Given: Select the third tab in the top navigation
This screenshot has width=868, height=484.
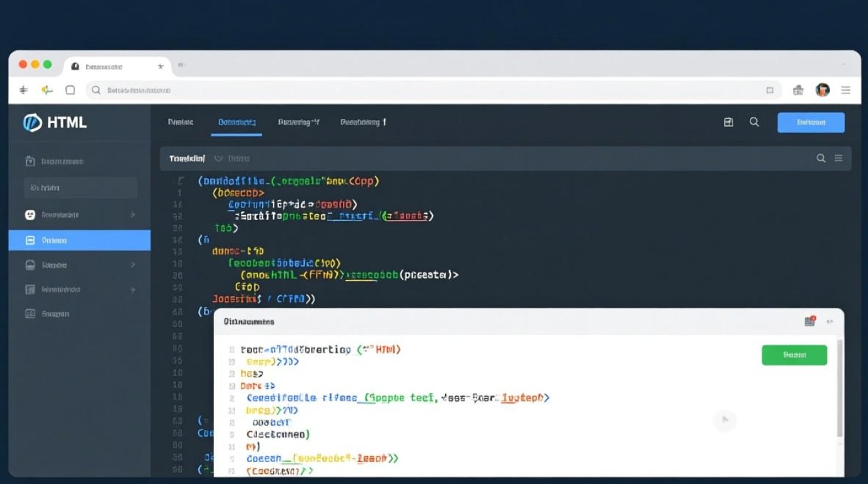Looking at the screenshot, I should pos(298,122).
